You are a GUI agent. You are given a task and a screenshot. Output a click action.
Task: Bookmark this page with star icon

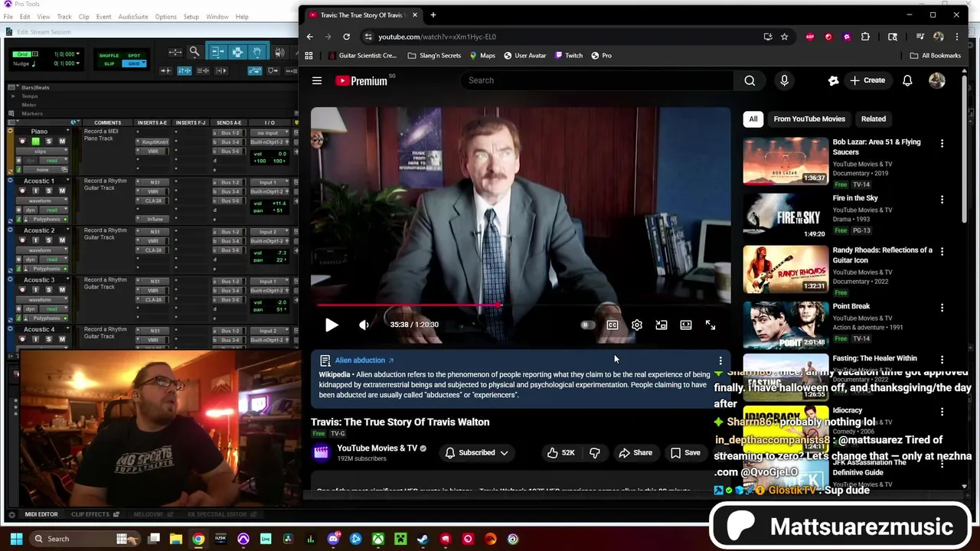pos(785,37)
